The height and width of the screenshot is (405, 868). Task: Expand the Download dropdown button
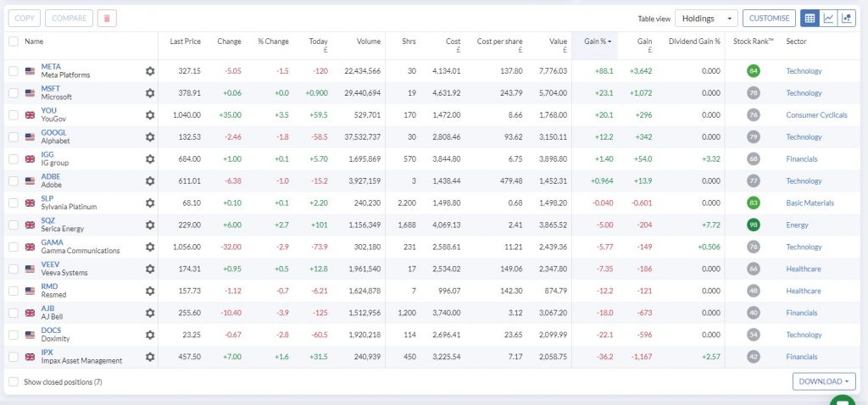pyautogui.click(x=824, y=381)
